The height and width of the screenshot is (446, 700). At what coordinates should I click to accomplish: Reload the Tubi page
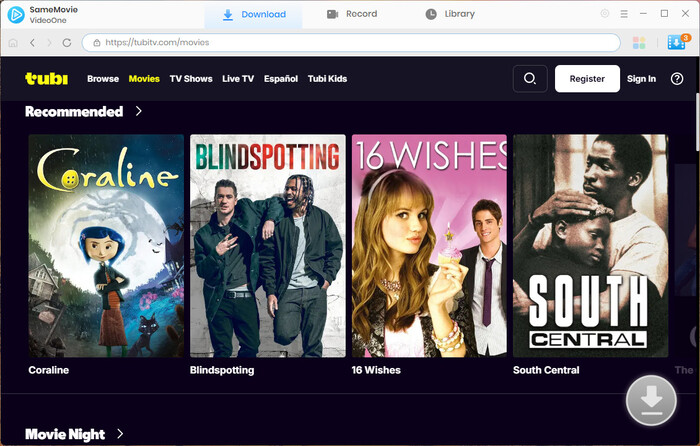(x=67, y=43)
